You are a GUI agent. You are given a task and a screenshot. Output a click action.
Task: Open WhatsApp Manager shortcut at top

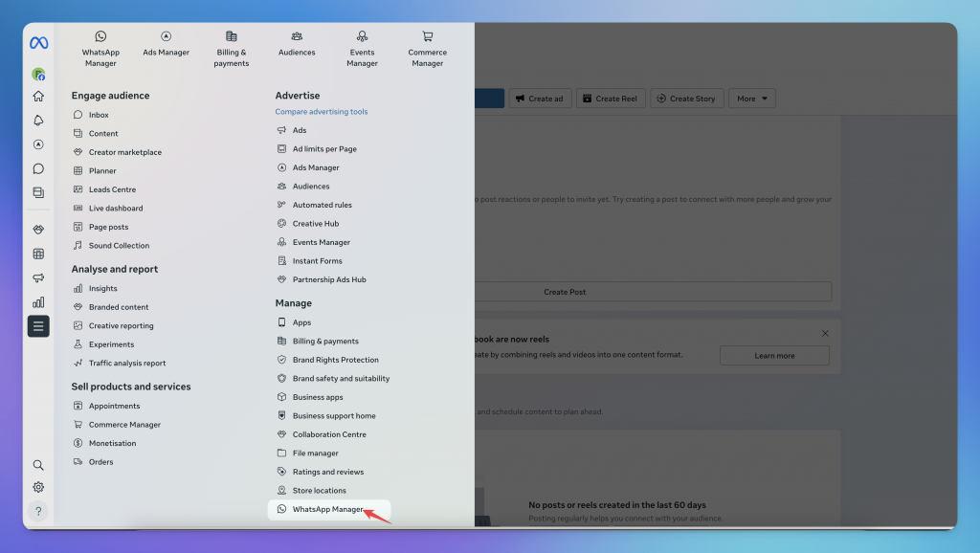coord(100,49)
